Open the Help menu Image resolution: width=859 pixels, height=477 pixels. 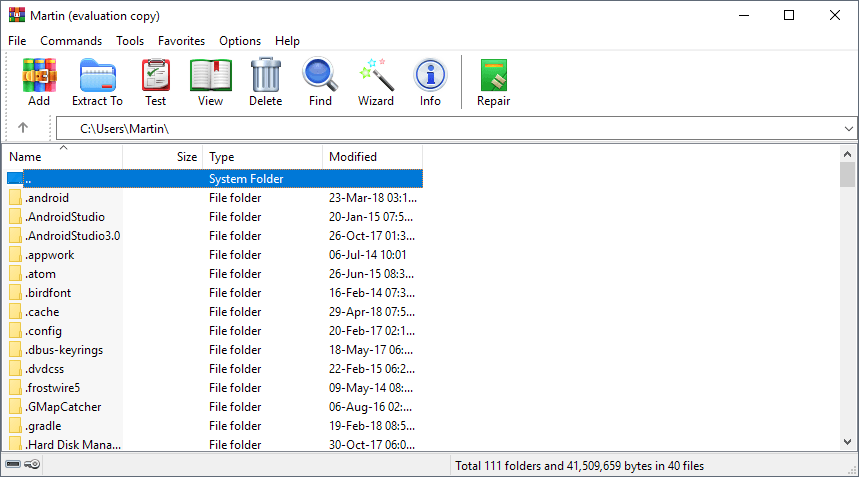tap(287, 41)
